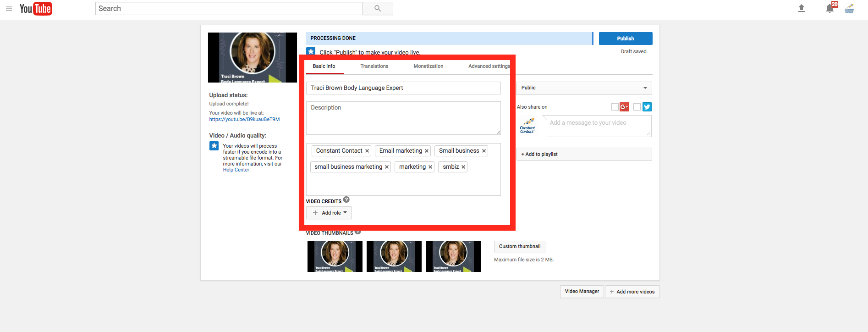Enable sharing on Google+ checkbox
The image size is (868, 332).
615,107
